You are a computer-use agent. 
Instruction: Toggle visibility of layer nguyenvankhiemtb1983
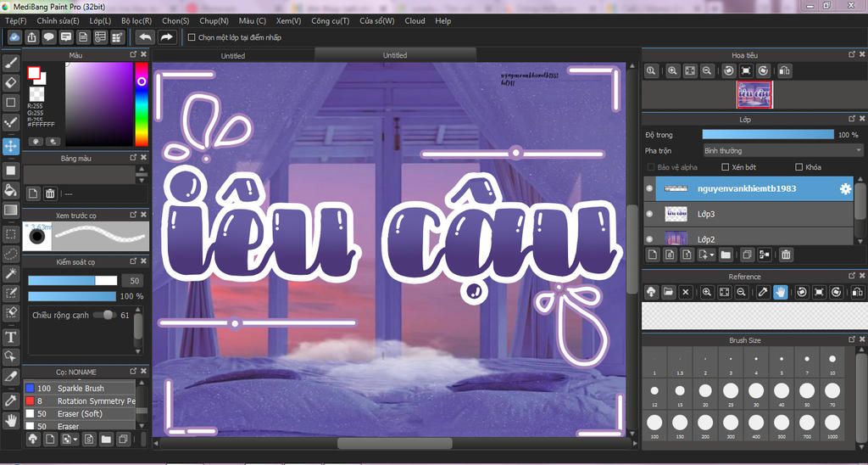click(649, 188)
